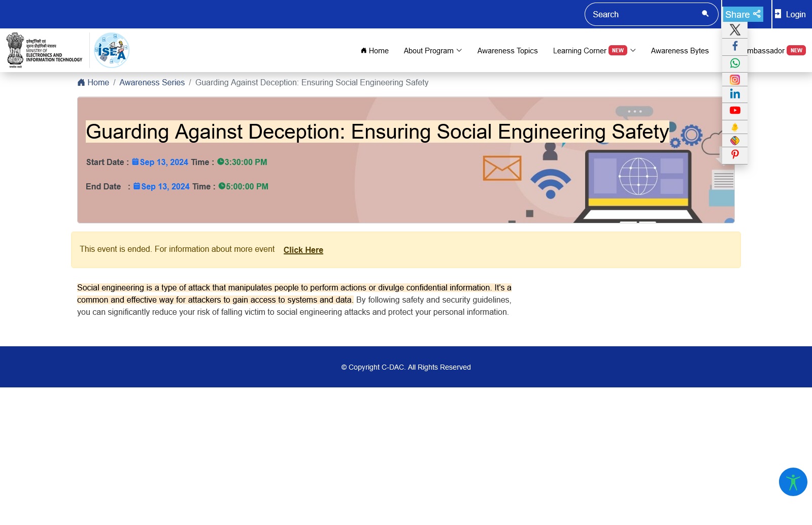Share the page on X (Twitter)
This screenshot has height=525, width=812.
click(x=734, y=30)
